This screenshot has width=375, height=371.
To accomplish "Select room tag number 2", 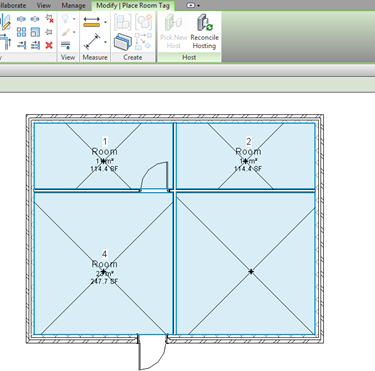I will (248, 142).
